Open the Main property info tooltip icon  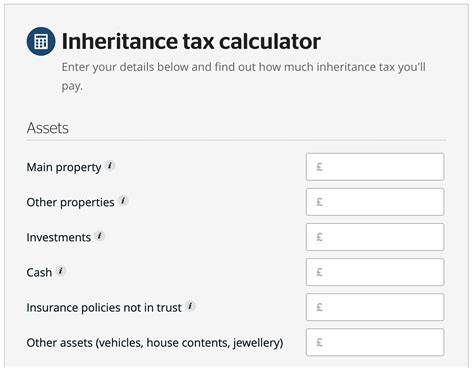click(110, 165)
